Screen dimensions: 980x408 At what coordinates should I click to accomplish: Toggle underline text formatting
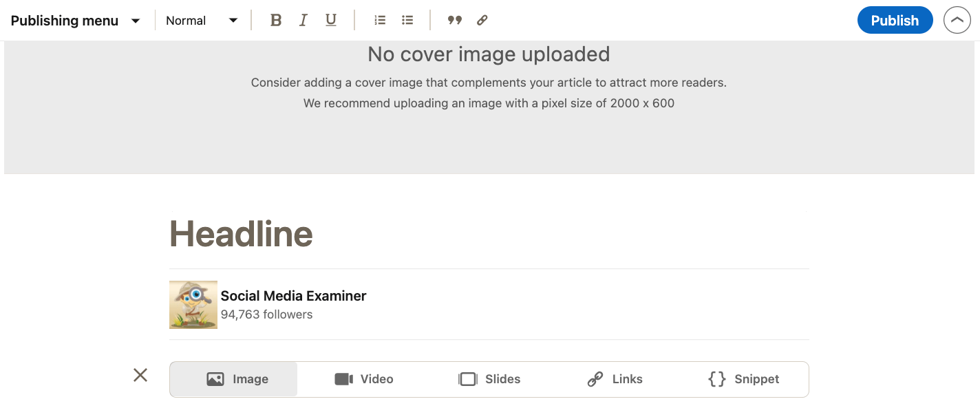pyautogui.click(x=331, y=21)
